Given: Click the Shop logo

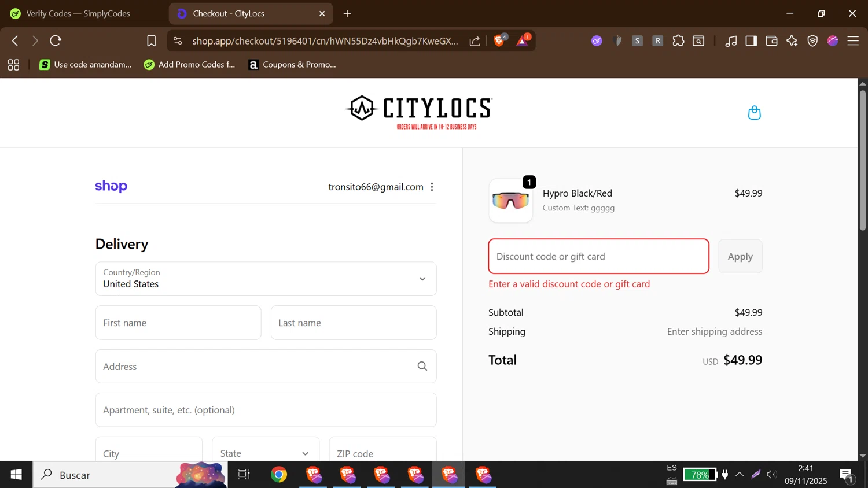Looking at the screenshot, I should [111, 186].
